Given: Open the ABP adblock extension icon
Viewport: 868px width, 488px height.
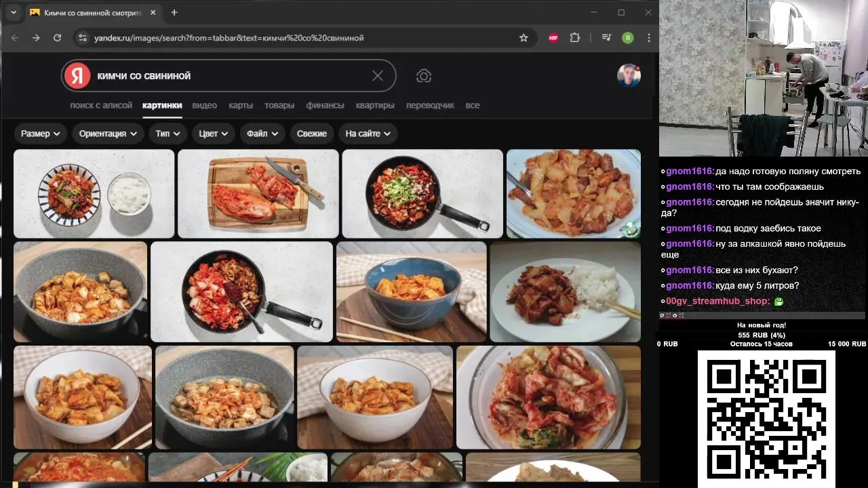Looking at the screenshot, I should (x=553, y=38).
